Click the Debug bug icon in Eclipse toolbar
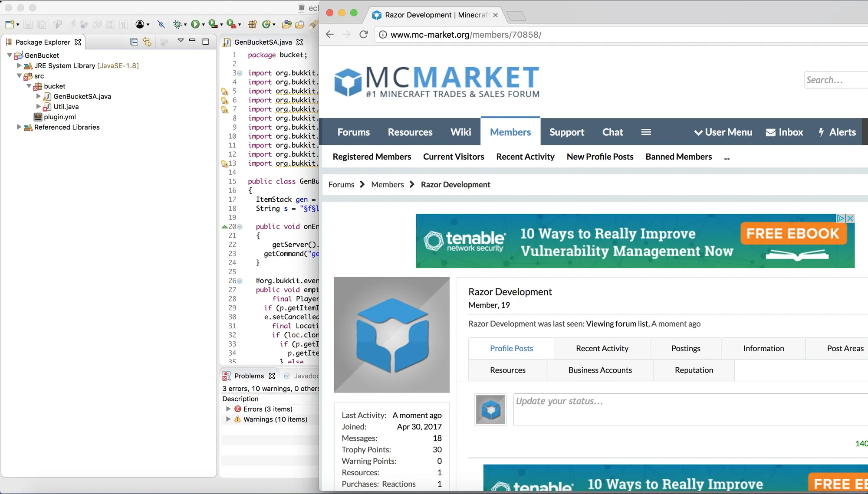The width and height of the screenshot is (868, 494). 177,24
